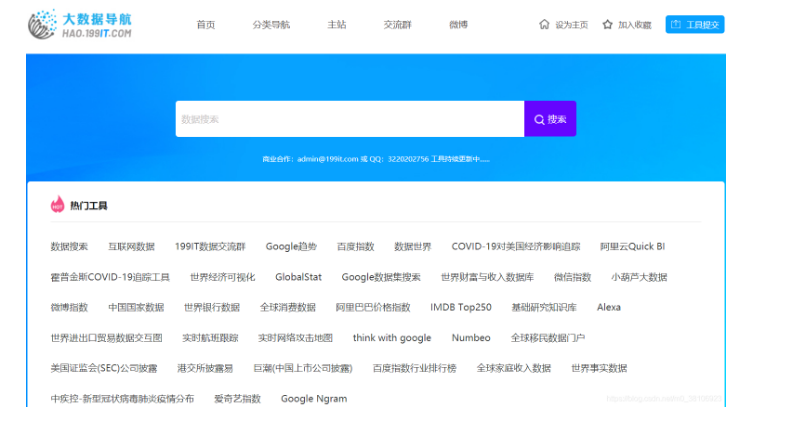
Task: Open 中疾控-新型冠状病毒肺炎疫情分布 link
Action: point(122,399)
